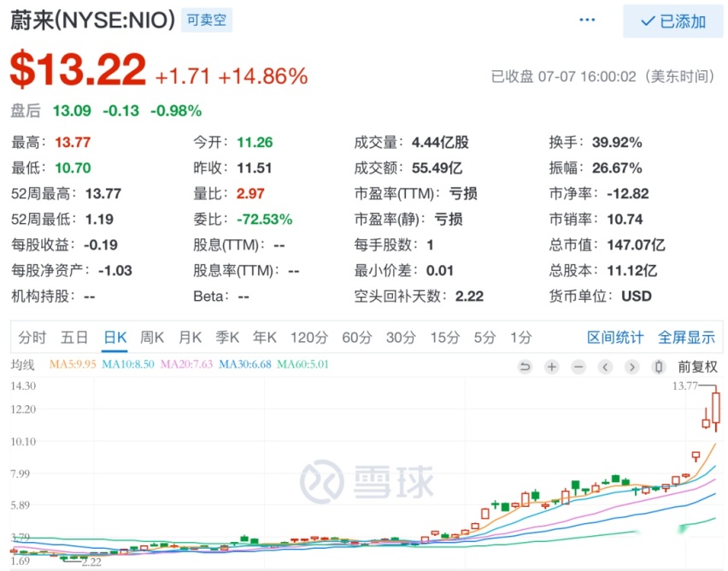This screenshot has width=728, height=571.
Task: Select the 60分 tab
Action: click(x=357, y=338)
